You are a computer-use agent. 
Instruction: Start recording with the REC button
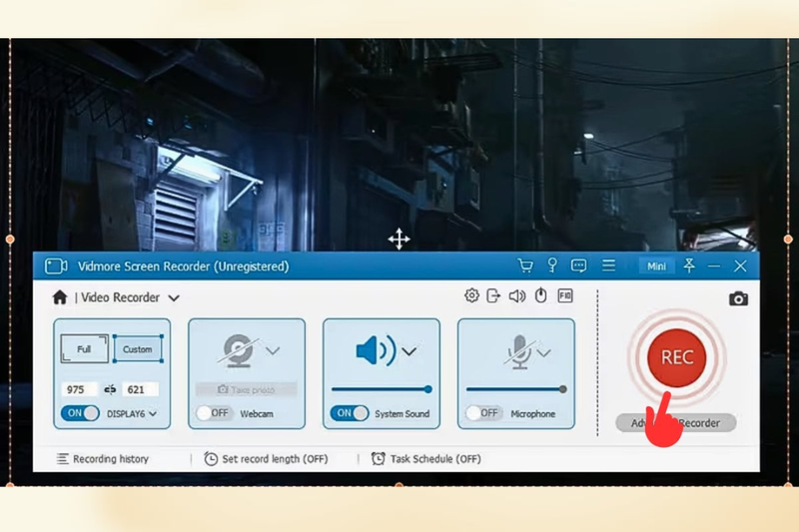pos(677,357)
